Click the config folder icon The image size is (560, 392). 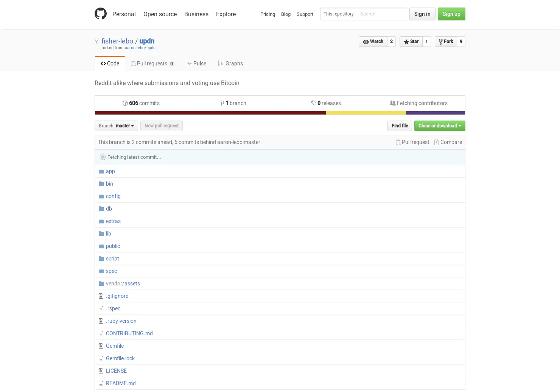tap(101, 196)
